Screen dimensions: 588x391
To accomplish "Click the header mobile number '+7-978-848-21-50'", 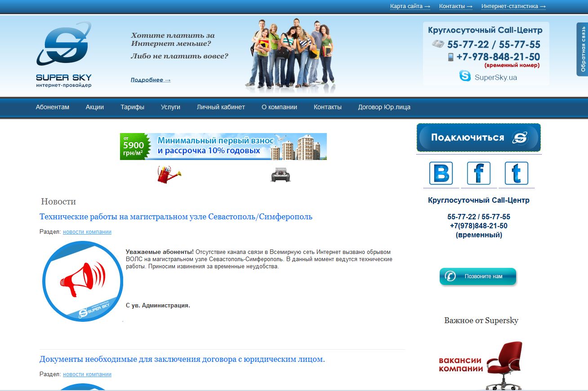I will 498,57.
